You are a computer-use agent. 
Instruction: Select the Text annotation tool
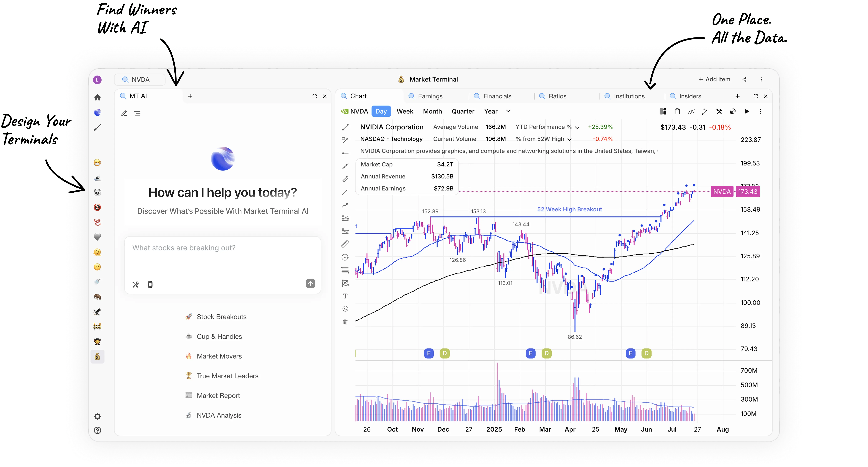tap(345, 296)
